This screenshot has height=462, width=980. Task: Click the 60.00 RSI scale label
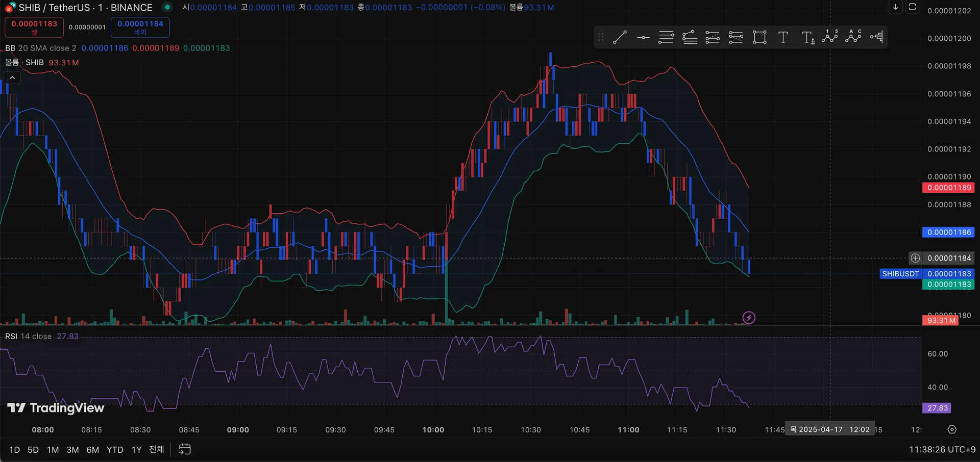point(938,354)
